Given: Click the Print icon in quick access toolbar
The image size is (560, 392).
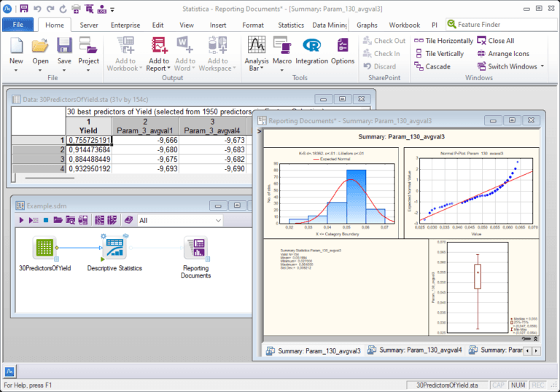Looking at the screenshot, I should [76, 9].
